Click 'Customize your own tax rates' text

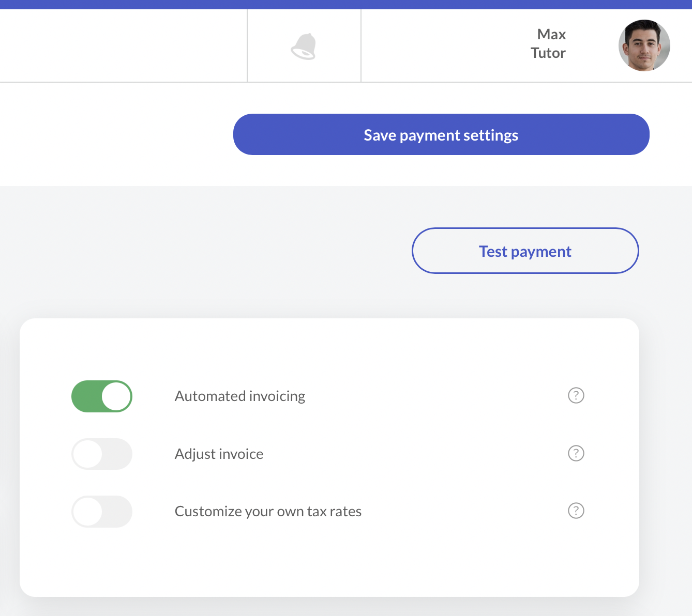(x=268, y=512)
